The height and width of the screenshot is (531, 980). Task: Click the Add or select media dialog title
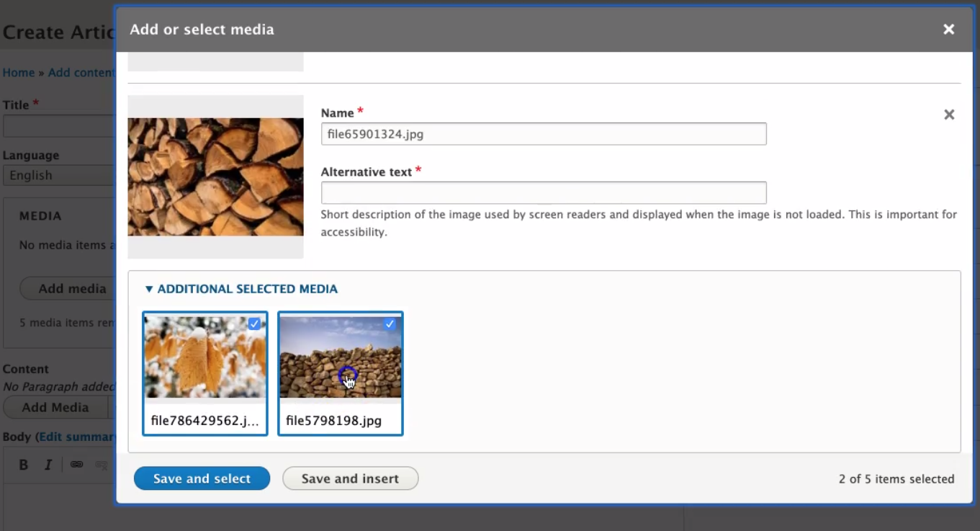pos(202,30)
